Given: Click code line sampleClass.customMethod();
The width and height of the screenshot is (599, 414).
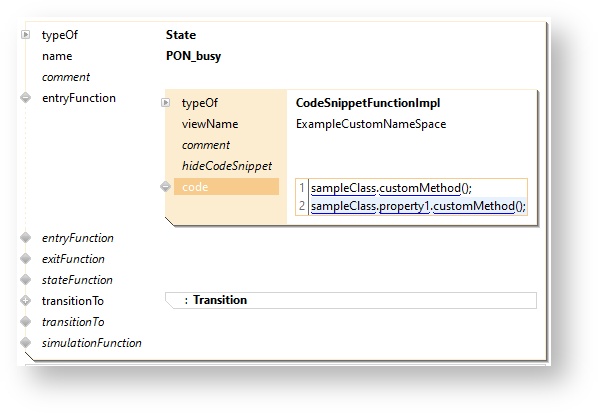Looking at the screenshot, I should [x=392, y=188].
